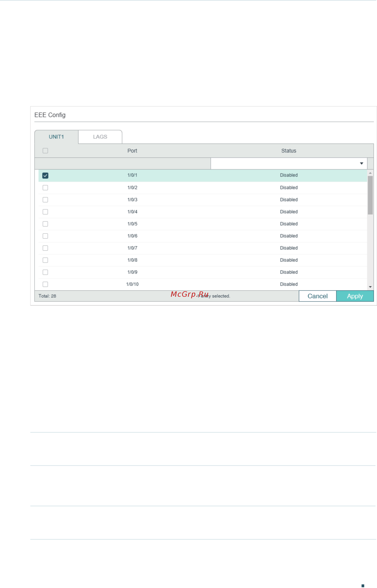Click the Cancel button
The height and width of the screenshot is (588, 377).
318,296
